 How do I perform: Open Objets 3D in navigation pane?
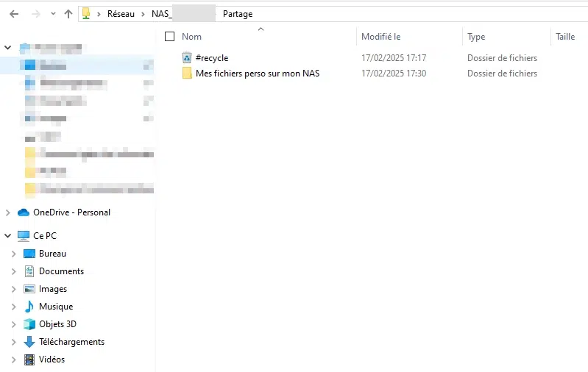(57, 324)
